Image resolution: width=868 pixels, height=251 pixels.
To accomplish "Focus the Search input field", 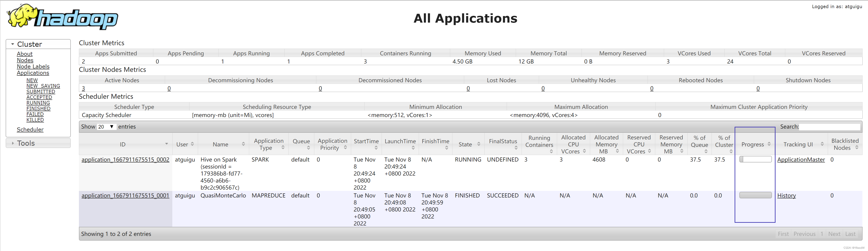I will coord(829,127).
